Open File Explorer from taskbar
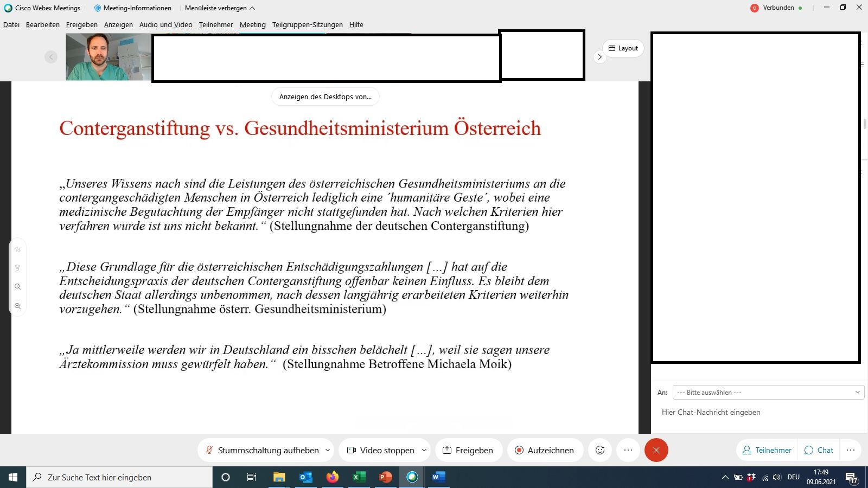Screen dimensions: 868x488 (279, 477)
